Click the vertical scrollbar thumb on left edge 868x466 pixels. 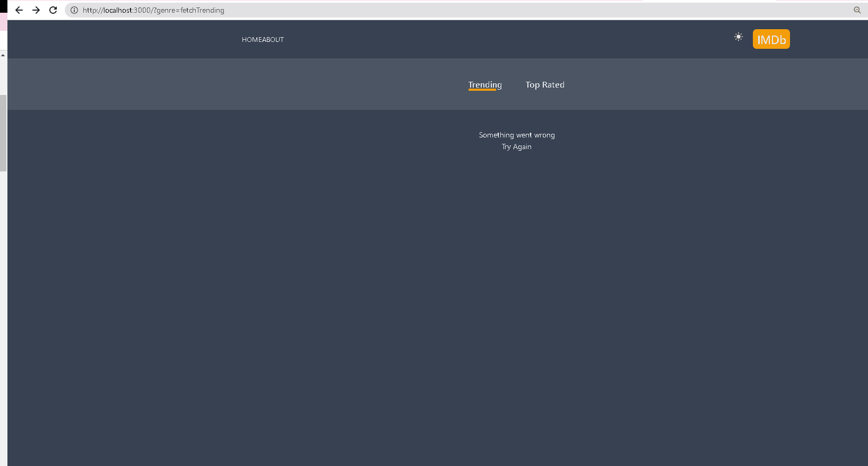coord(3,133)
